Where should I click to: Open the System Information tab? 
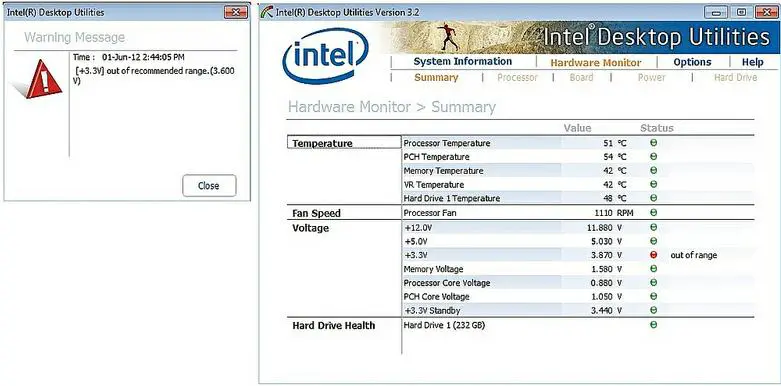point(463,62)
